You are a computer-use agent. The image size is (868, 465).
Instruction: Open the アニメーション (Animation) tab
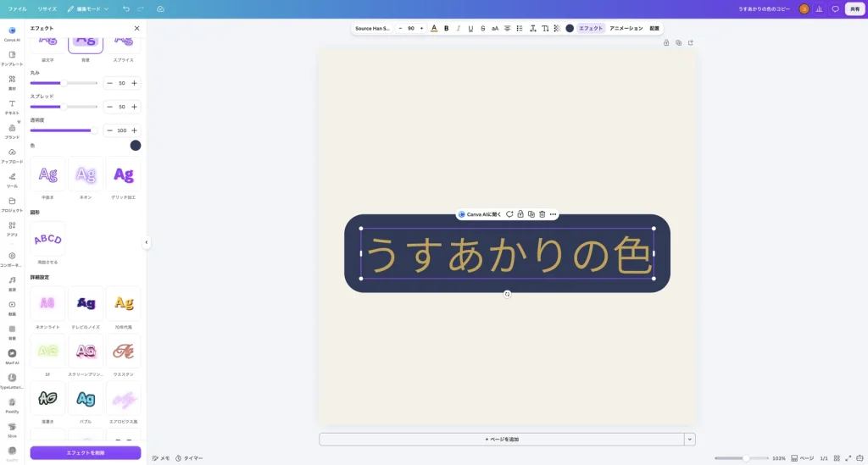coord(626,28)
